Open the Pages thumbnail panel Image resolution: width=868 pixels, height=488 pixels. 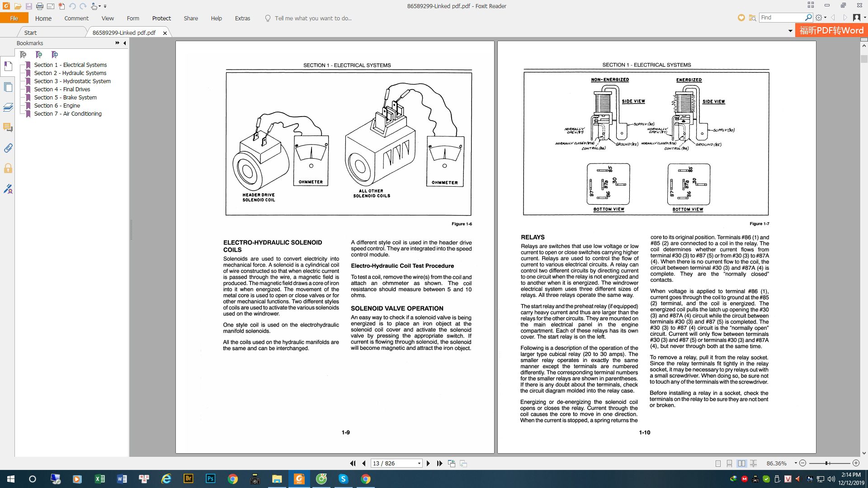point(8,87)
